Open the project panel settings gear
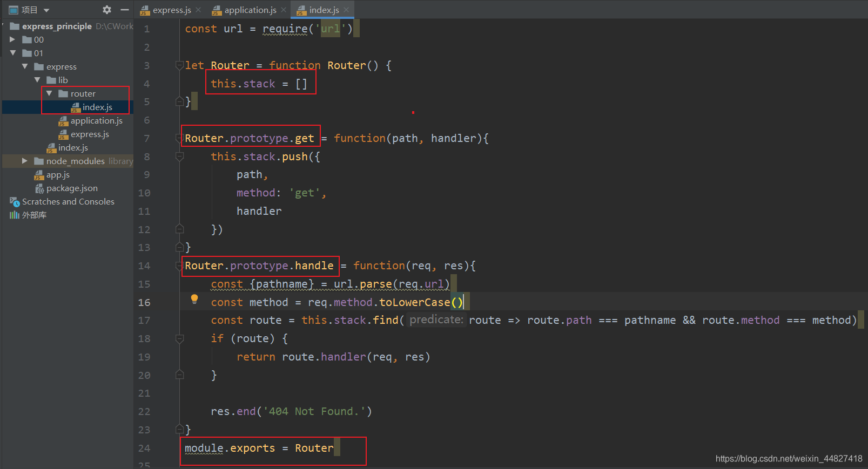Screen dimensions: 868x469 107,10
